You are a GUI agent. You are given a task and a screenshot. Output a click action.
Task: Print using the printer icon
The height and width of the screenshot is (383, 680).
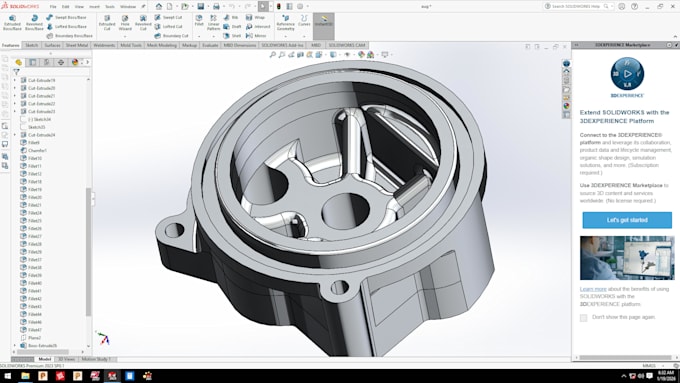(x=216, y=6)
